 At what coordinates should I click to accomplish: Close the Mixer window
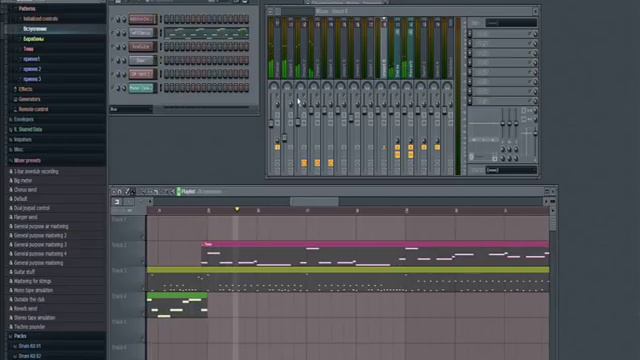[x=535, y=11]
